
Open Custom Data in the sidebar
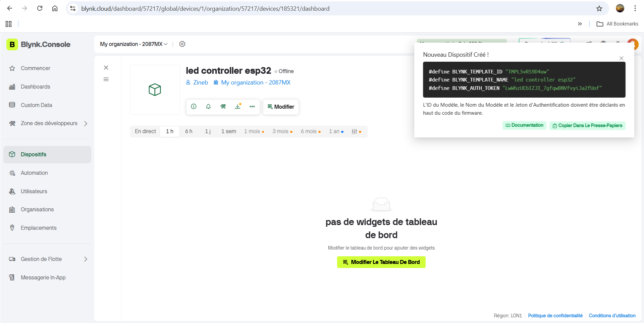click(47, 105)
